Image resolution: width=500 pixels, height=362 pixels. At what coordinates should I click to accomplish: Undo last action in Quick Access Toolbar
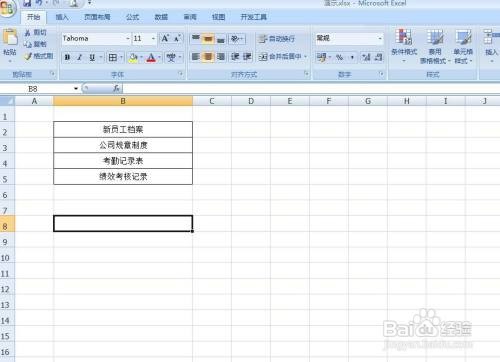point(39,3)
